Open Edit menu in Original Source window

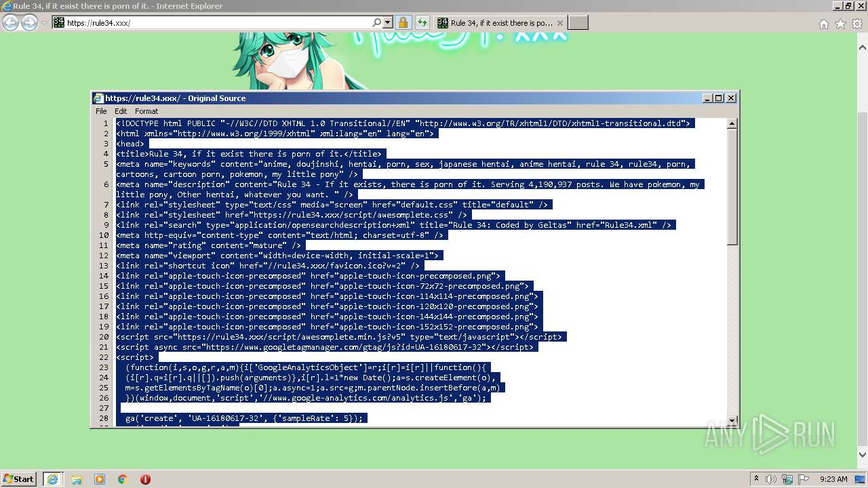[x=121, y=111]
